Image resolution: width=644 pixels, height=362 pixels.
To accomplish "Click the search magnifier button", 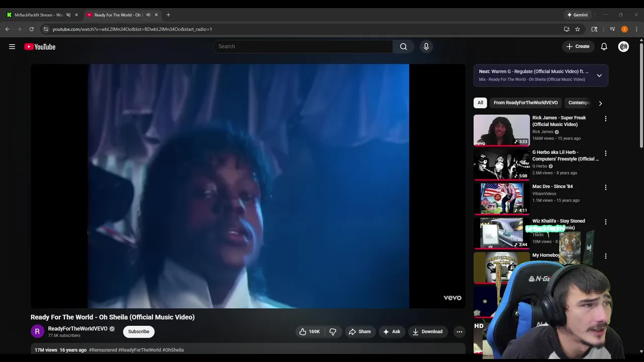I will coord(404,47).
